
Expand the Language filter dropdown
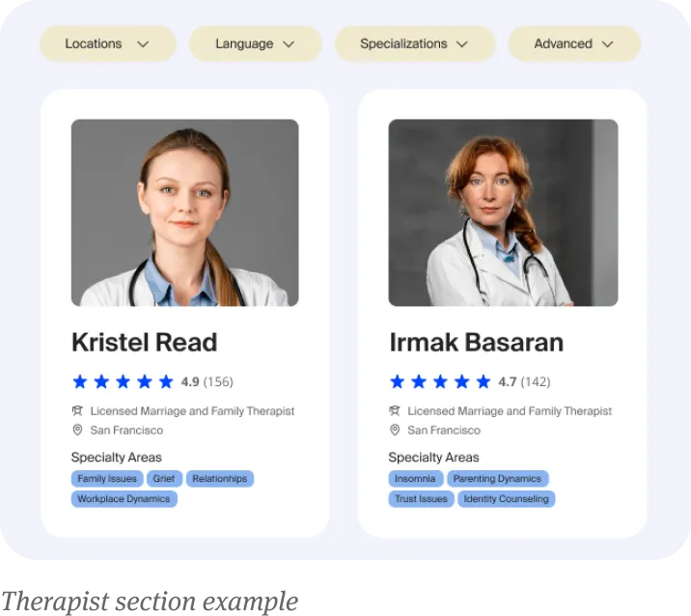point(255,43)
